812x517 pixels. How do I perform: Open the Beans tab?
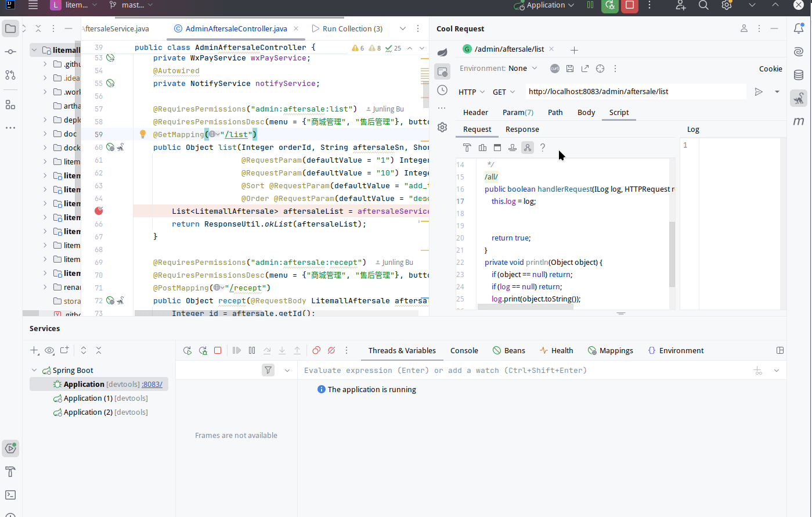click(x=509, y=350)
